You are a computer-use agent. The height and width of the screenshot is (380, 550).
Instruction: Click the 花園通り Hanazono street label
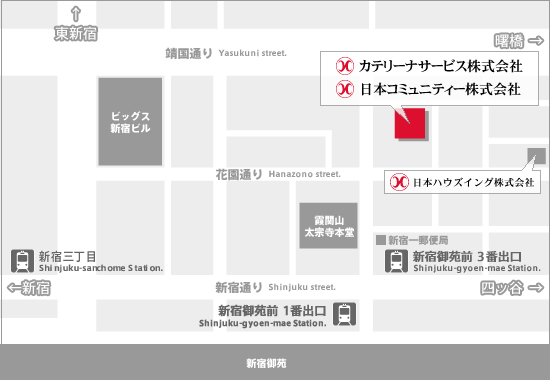[x=278, y=174]
